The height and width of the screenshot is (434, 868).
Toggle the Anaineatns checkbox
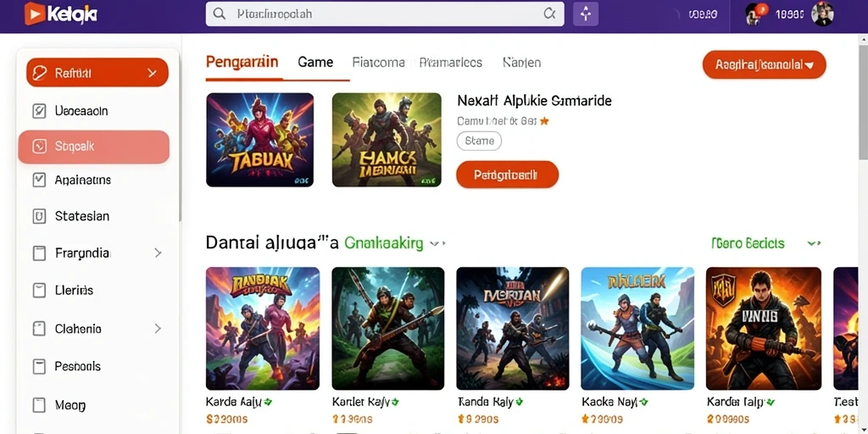click(39, 180)
